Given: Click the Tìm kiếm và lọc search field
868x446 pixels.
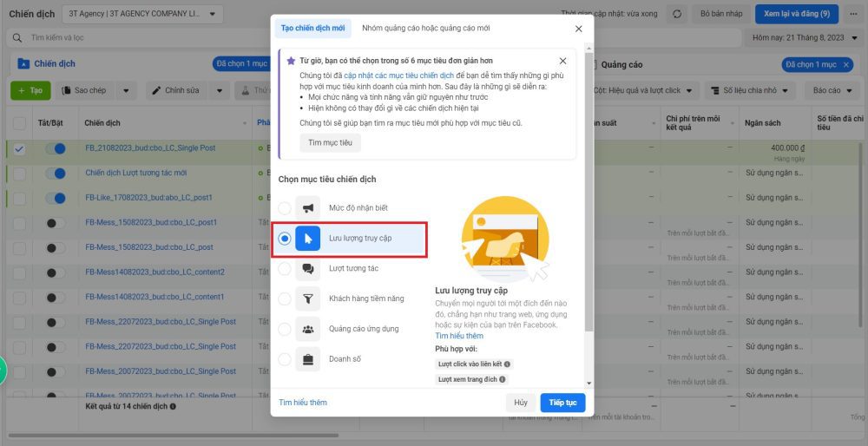Looking at the screenshot, I should (x=373, y=37).
